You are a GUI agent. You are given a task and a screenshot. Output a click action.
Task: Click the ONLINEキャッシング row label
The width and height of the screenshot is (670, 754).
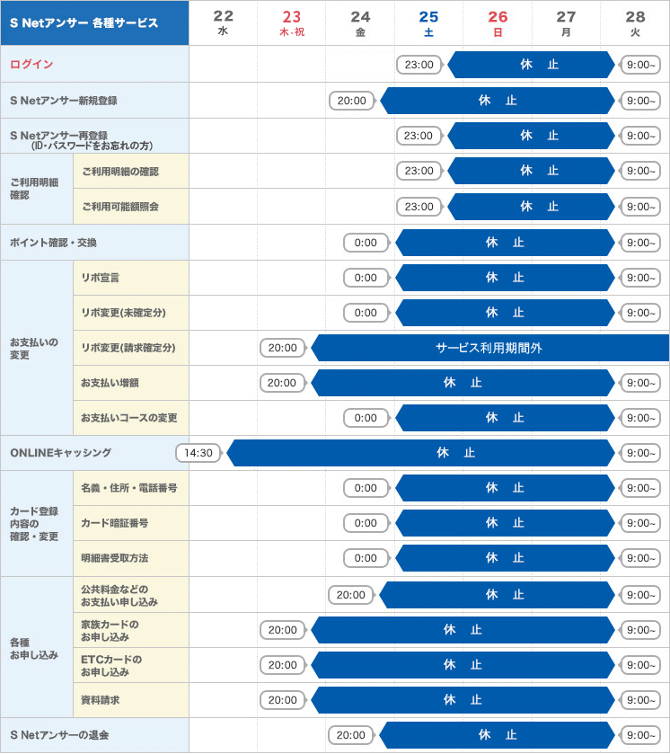pyautogui.click(x=60, y=452)
